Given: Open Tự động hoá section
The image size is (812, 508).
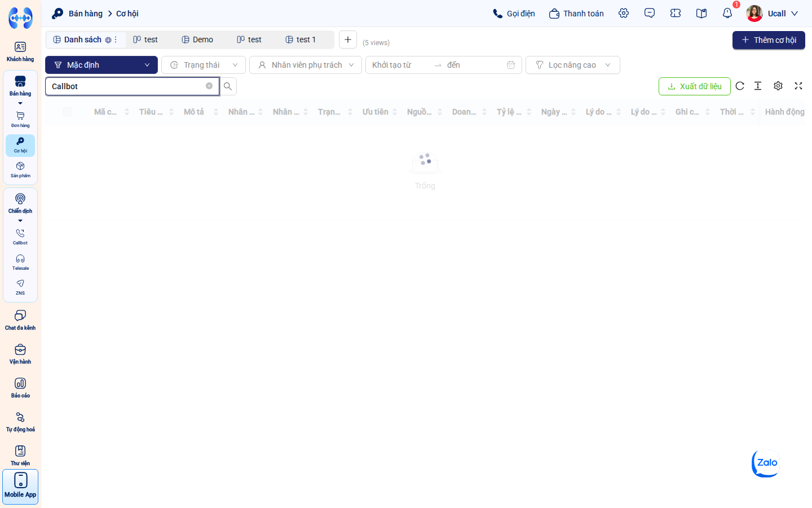Looking at the screenshot, I should coord(20,422).
